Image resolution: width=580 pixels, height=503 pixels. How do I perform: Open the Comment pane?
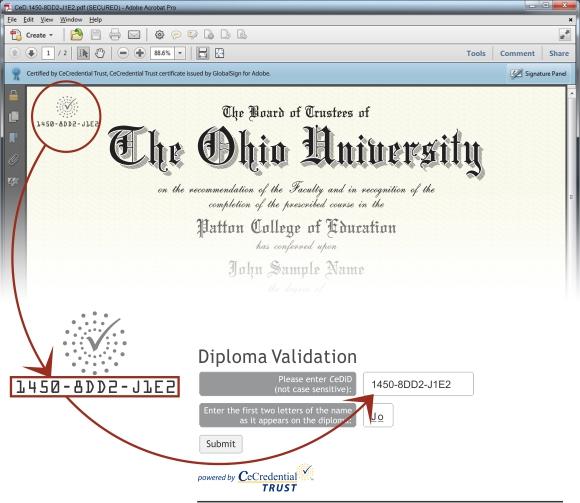[517, 53]
